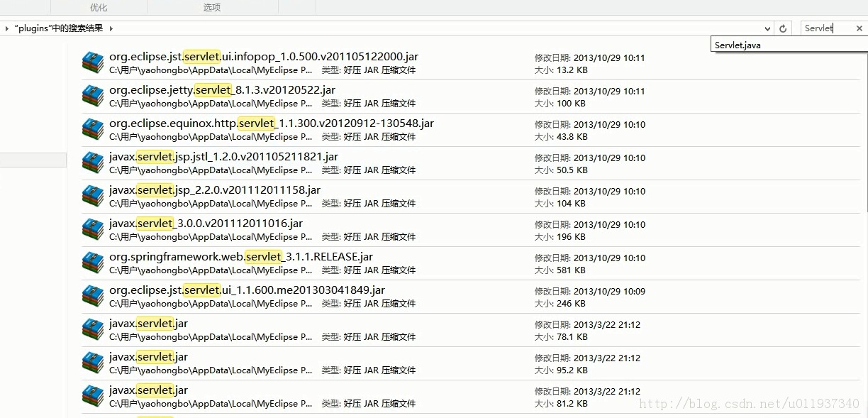The height and width of the screenshot is (418, 868).
Task: Click the icon next to javax.servlet.jsp_2.2.0 jar
Action: click(93, 197)
